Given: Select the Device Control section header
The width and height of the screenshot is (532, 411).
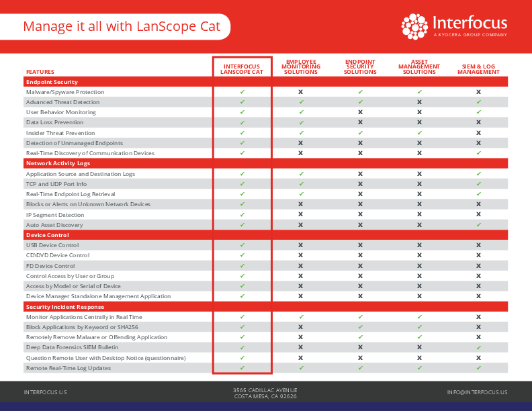Looking at the screenshot, I should [x=265, y=235].
